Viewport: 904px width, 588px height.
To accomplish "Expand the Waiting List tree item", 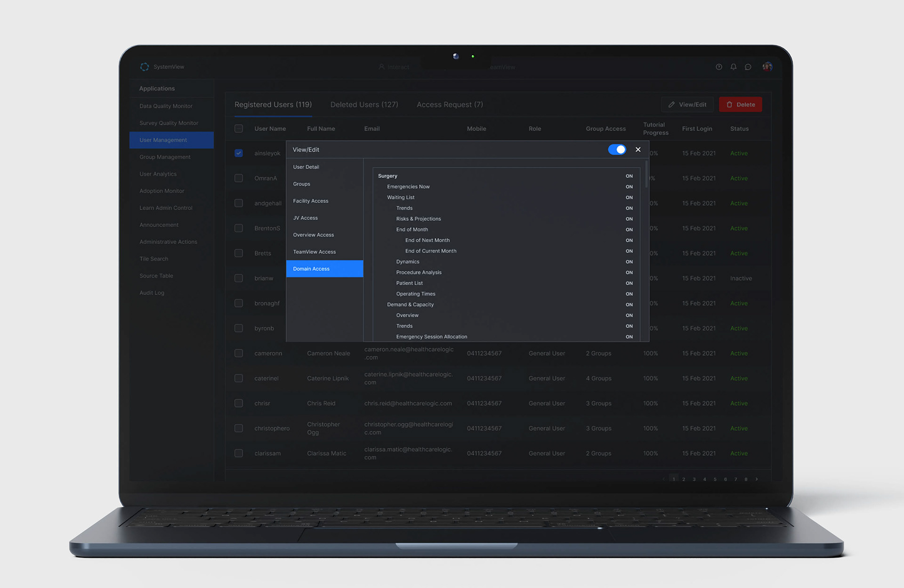I will click(x=400, y=197).
